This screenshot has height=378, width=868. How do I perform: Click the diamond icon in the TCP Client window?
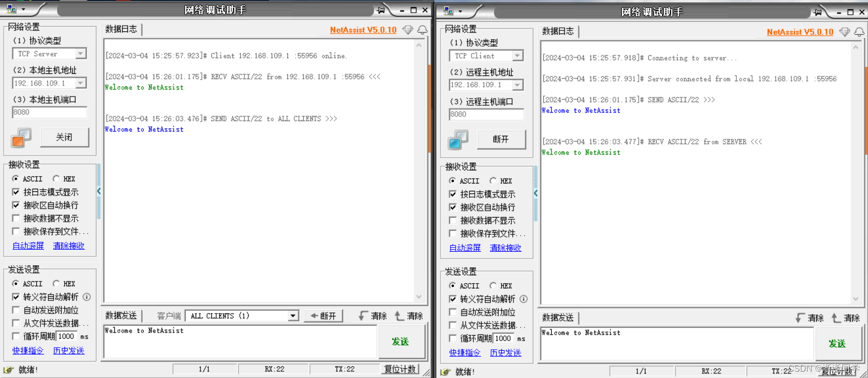[844, 32]
